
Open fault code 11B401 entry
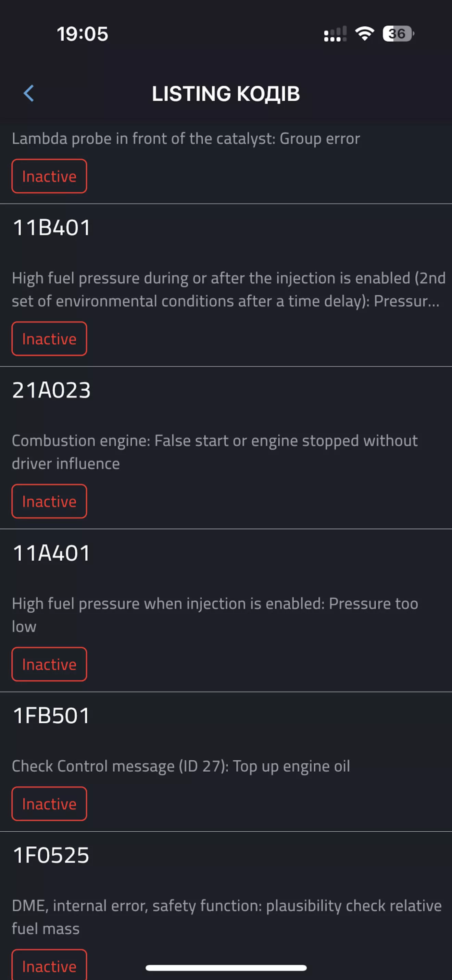226,285
